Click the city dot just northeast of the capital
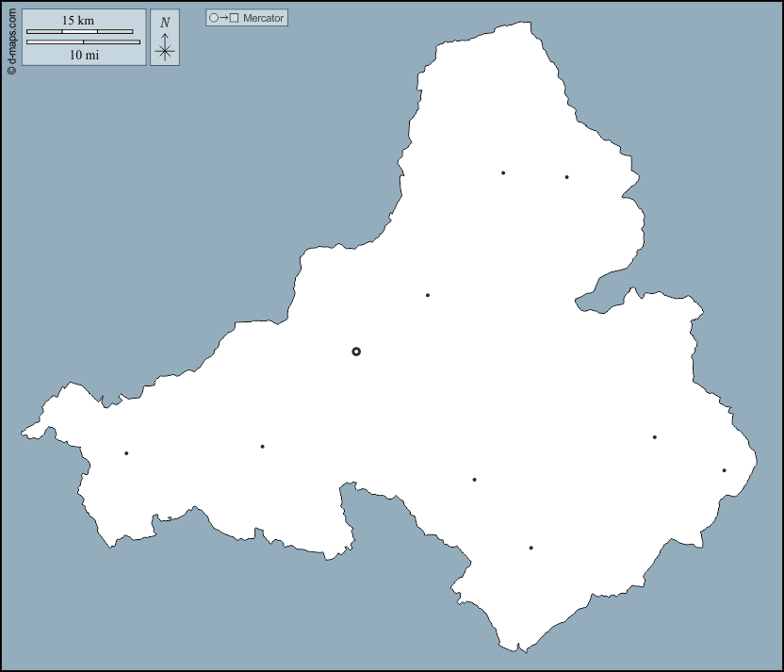The height and width of the screenshot is (672, 784). click(x=428, y=295)
